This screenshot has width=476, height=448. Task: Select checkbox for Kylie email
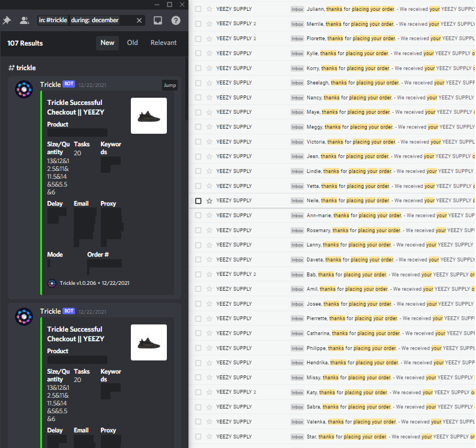point(198,53)
